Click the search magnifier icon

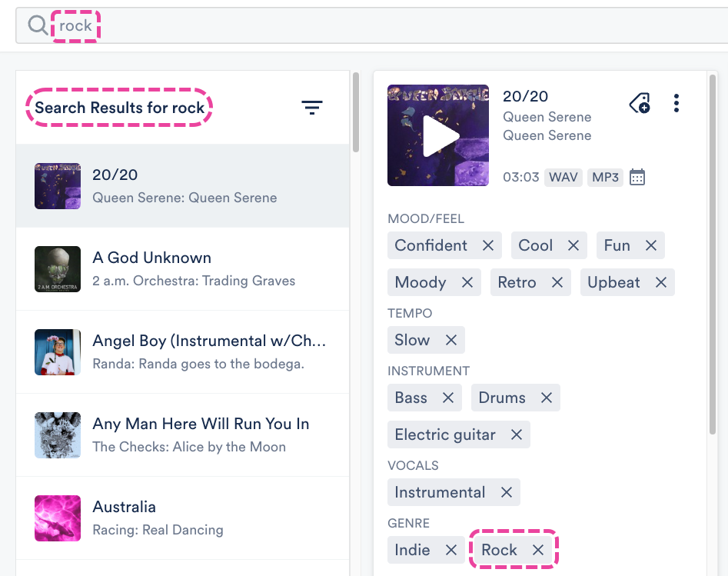(x=37, y=25)
